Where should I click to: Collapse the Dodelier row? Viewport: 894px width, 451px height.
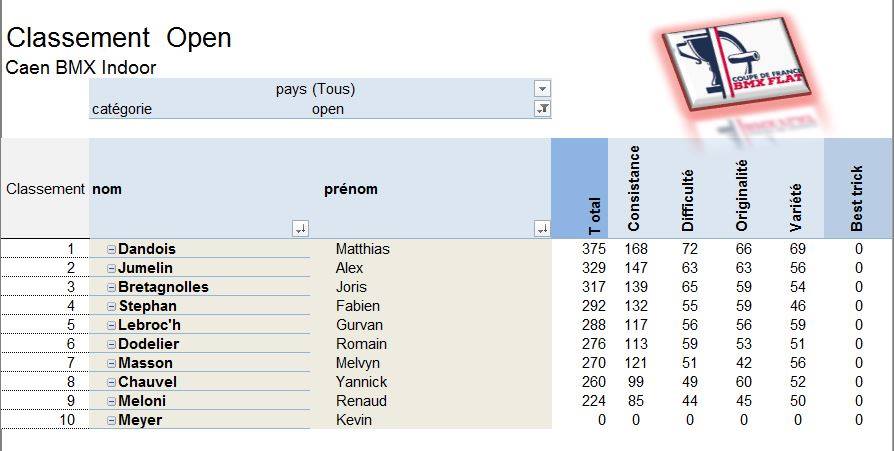pos(112,344)
